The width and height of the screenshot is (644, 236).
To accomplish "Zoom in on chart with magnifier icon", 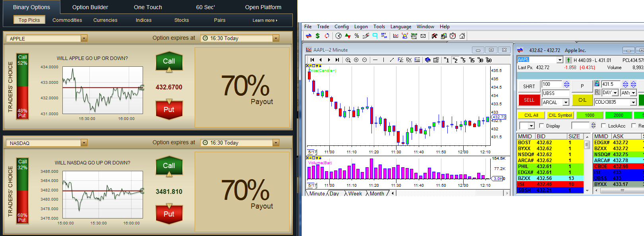I will point(348,60).
